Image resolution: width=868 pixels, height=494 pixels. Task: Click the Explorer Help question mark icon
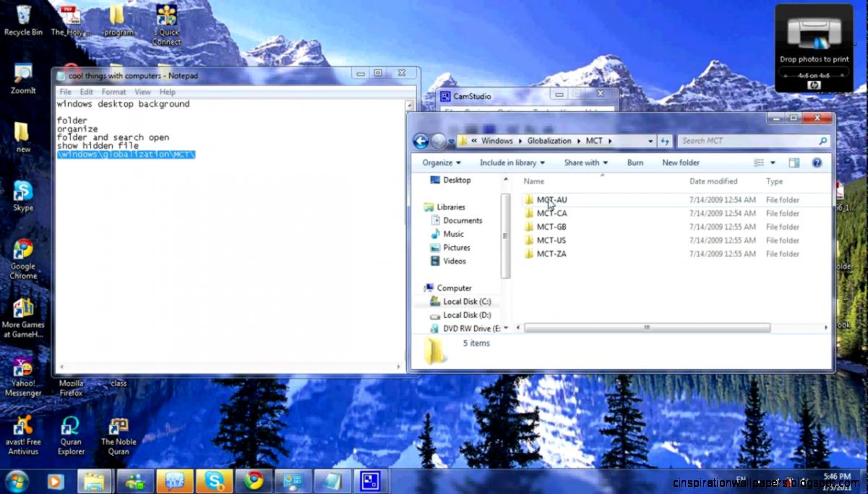pyautogui.click(x=817, y=162)
